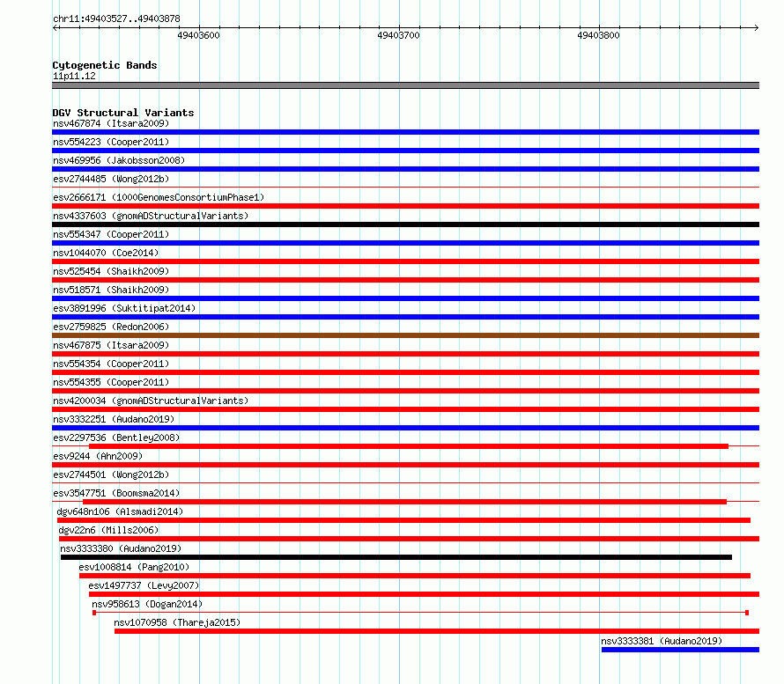
Task: Select the nsv469956 (Jakobsson2008) label
Action: pos(119,160)
